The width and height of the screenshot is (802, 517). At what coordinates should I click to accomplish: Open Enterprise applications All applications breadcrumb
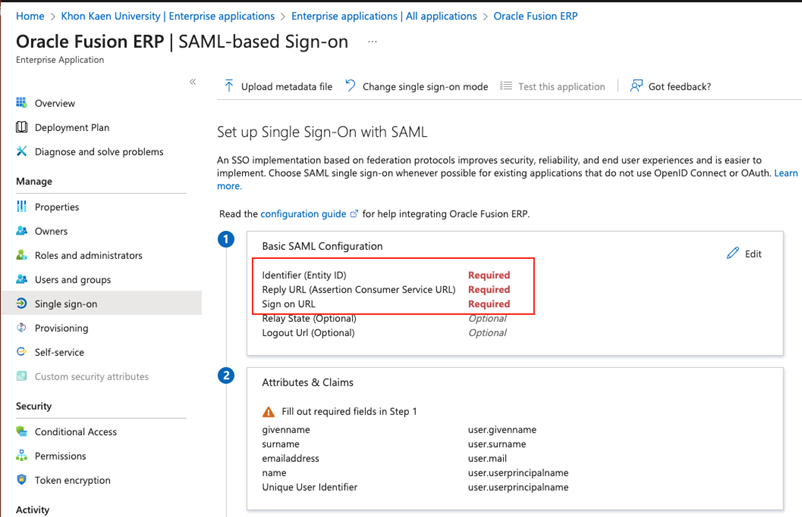pos(384,16)
